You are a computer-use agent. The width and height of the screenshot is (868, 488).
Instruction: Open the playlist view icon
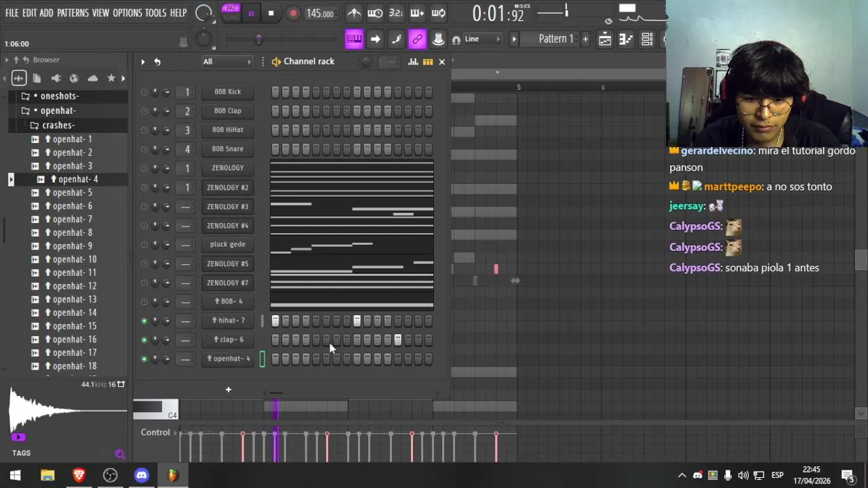point(605,39)
